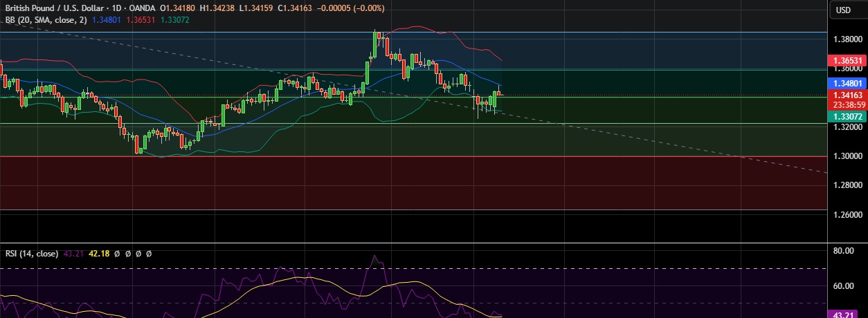This screenshot has height=318, width=868.
Task: Click the 1.38000 tick on price axis
Action: tap(848, 39)
